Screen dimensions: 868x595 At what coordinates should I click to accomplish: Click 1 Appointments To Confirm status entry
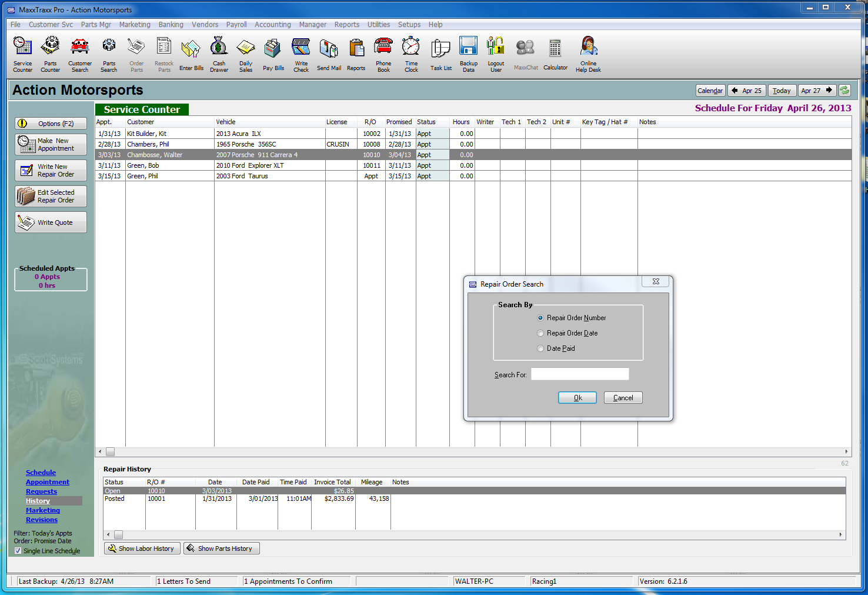coord(298,581)
